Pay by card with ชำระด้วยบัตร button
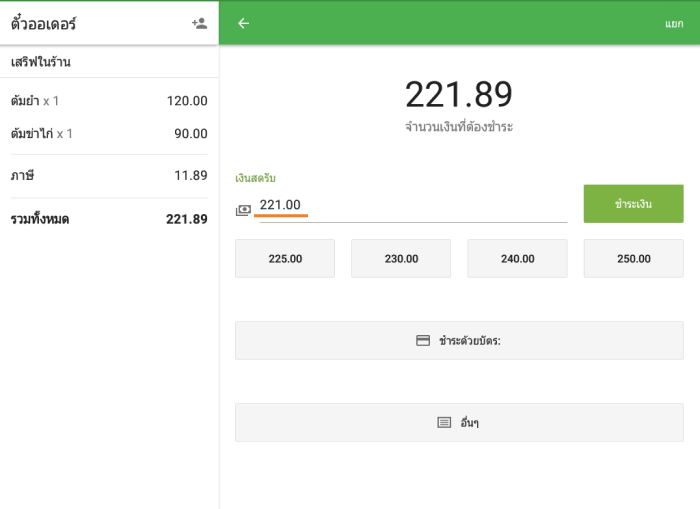The image size is (700, 509). (x=459, y=340)
